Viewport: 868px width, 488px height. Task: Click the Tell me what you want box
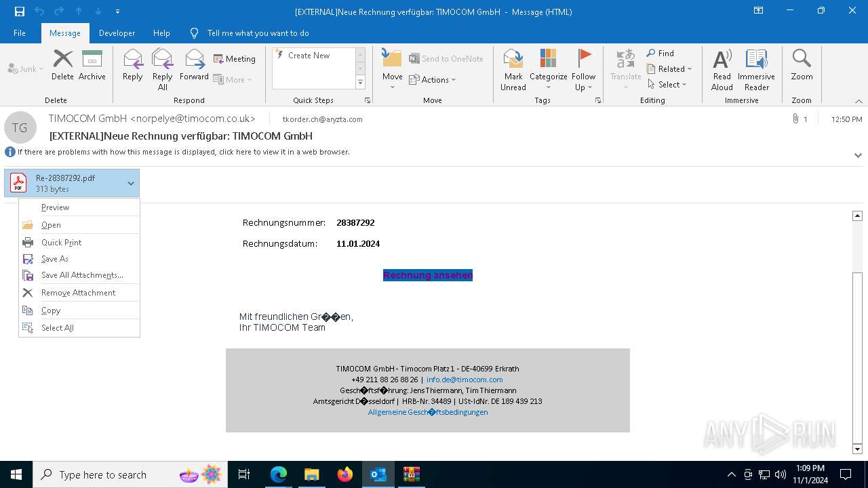[258, 33]
